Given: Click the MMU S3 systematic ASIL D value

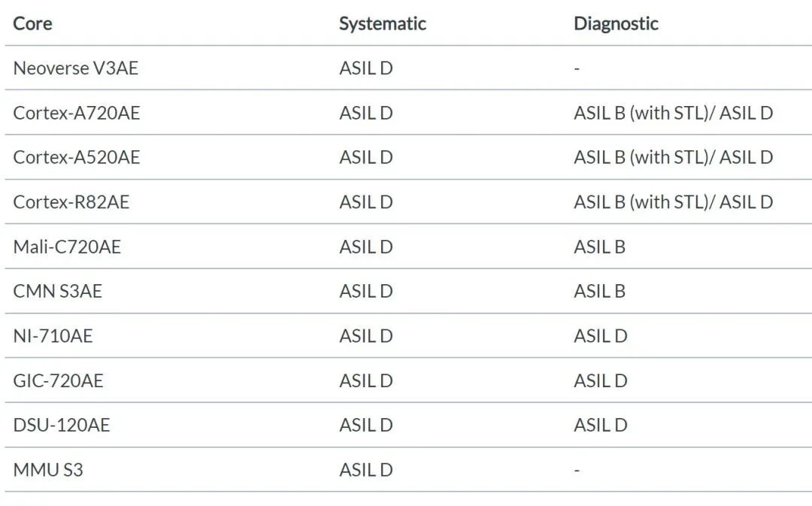Looking at the screenshot, I should coord(365,470).
